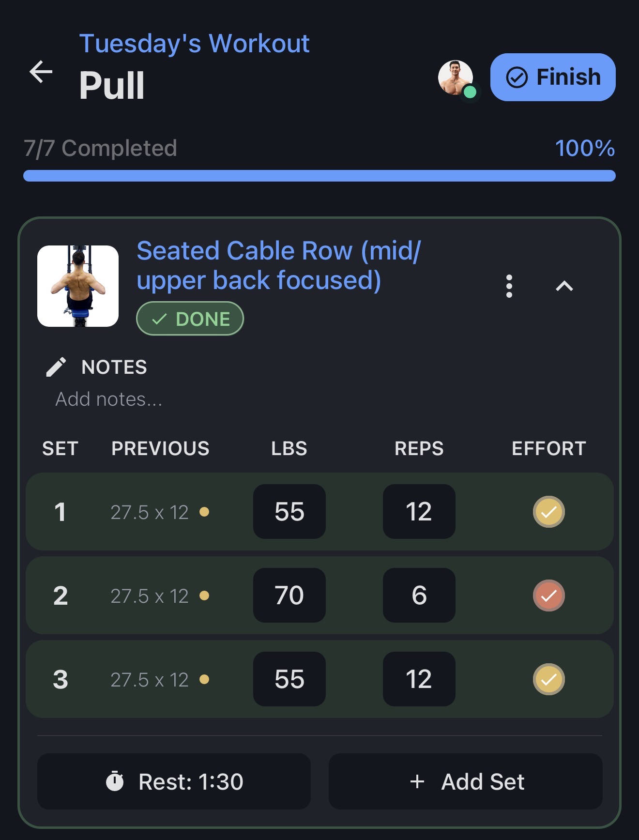
Task: Tap the yellow dot beside set 3 previous
Action: point(204,679)
